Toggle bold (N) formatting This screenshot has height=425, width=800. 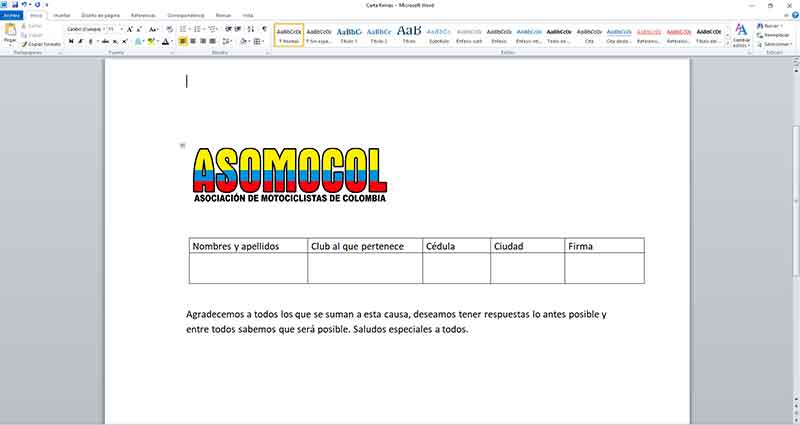[x=71, y=41]
